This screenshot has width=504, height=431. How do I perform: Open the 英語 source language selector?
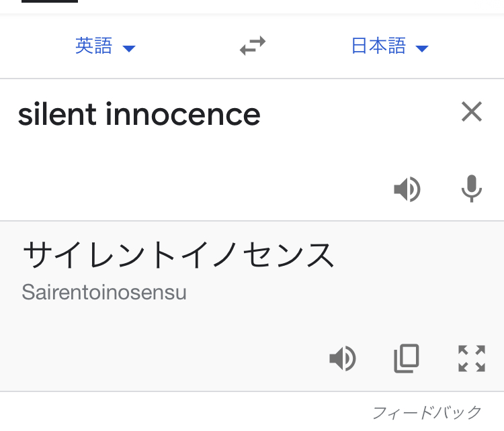click(x=94, y=46)
